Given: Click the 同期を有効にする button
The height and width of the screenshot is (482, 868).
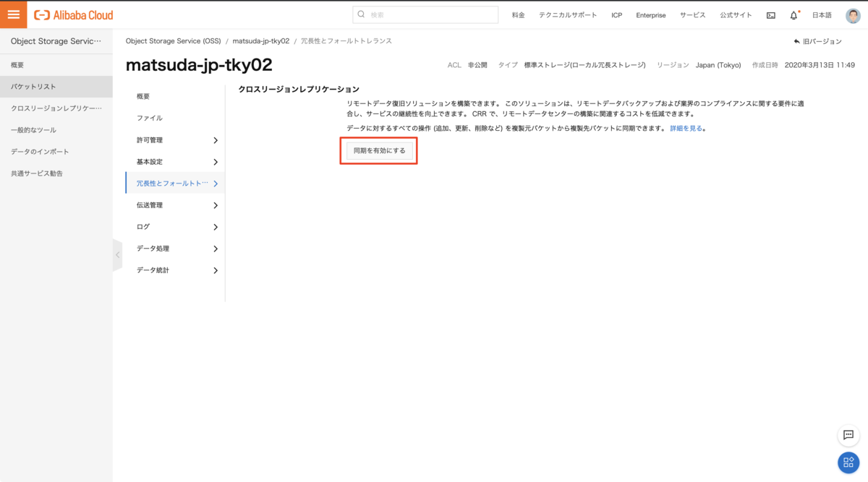Looking at the screenshot, I should coord(379,150).
